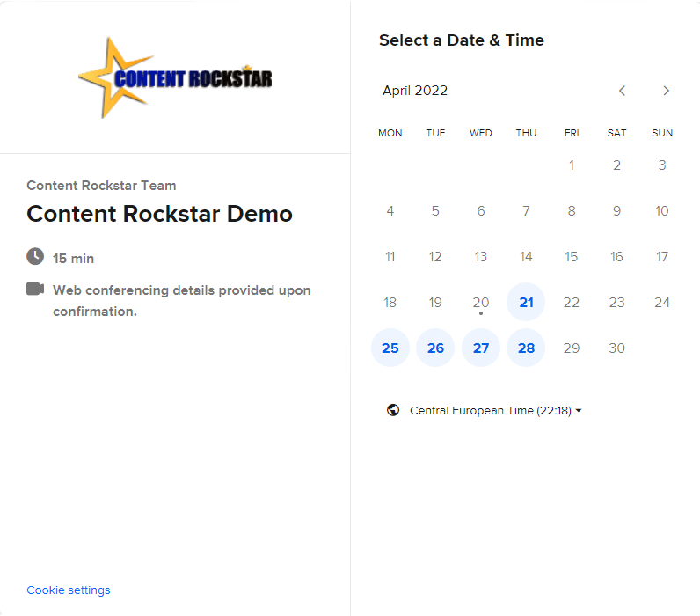The width and height of the screenshot is (700, 616).
Task: Click date 23 on the calendar
Action: [x=616, y=303]
